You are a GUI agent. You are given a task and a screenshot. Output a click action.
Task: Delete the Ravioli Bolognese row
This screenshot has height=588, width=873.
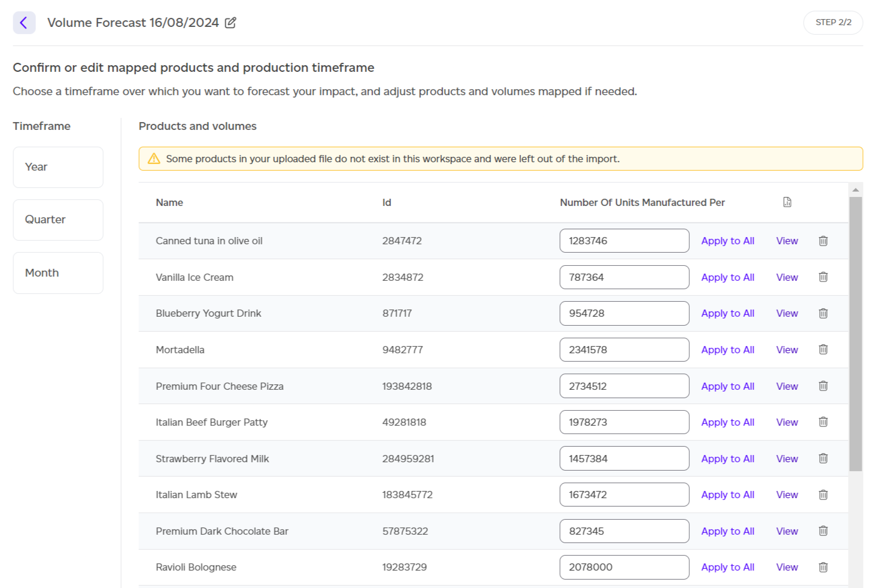pos(823,567)
